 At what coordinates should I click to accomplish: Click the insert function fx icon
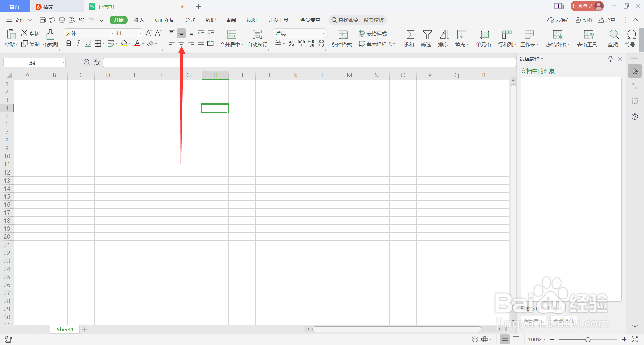coord(97,62)
